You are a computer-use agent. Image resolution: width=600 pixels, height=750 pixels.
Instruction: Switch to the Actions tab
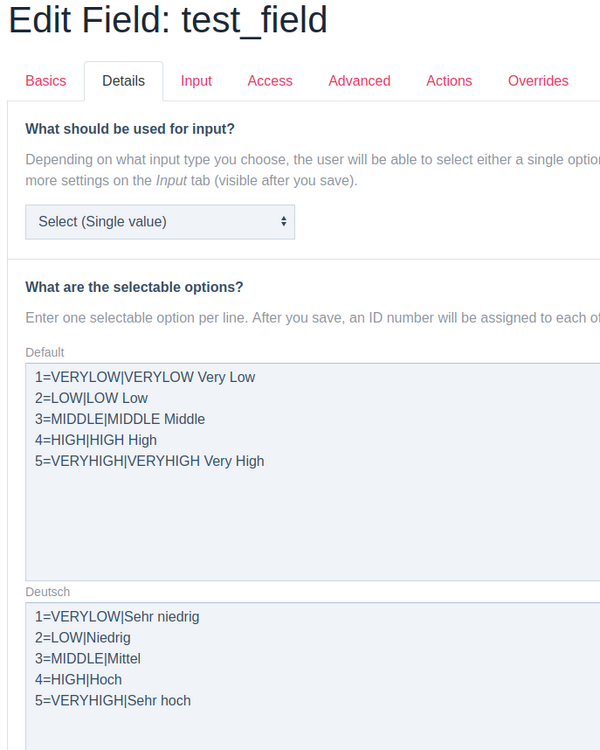(x=449, y=81)
